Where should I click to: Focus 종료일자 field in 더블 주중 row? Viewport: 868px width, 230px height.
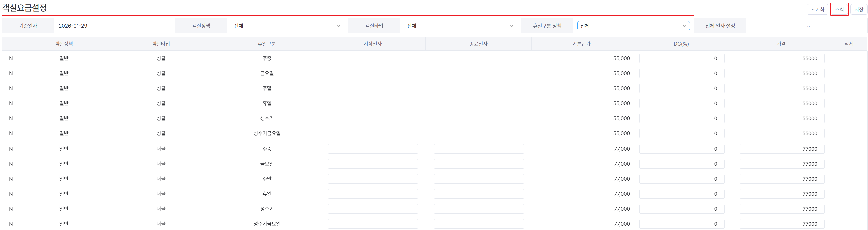click(478, 149)
